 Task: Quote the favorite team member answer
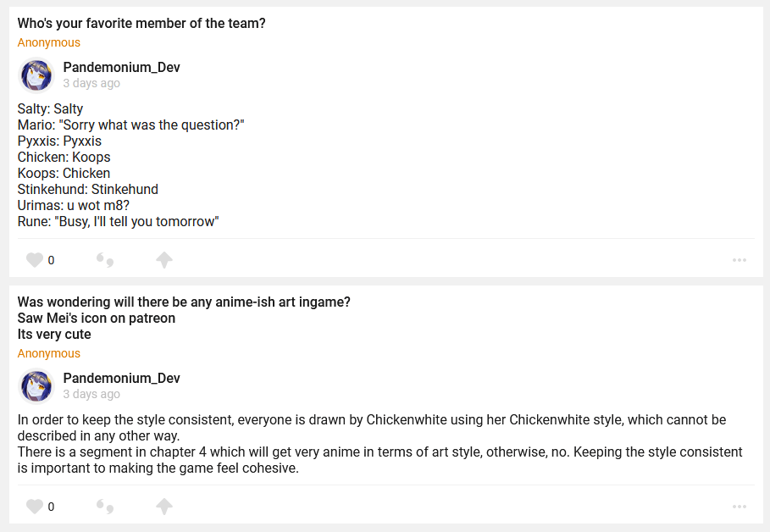[x=105, y=260]
